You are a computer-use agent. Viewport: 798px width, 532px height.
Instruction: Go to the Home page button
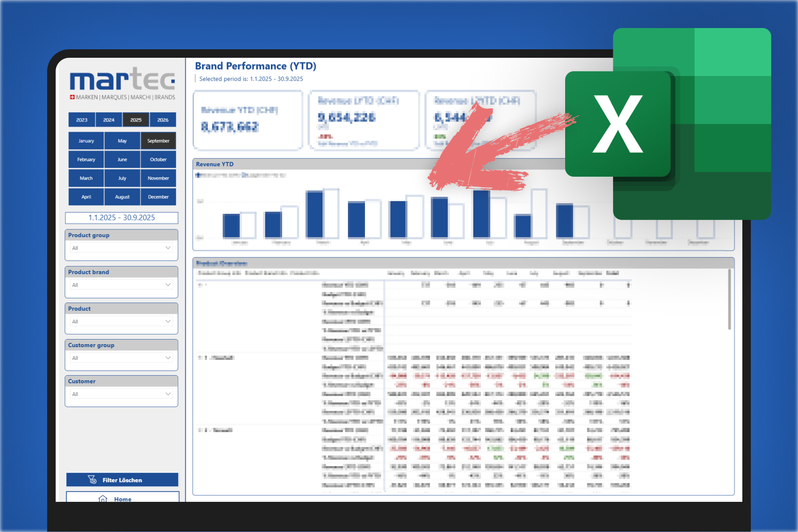[122, 497]
